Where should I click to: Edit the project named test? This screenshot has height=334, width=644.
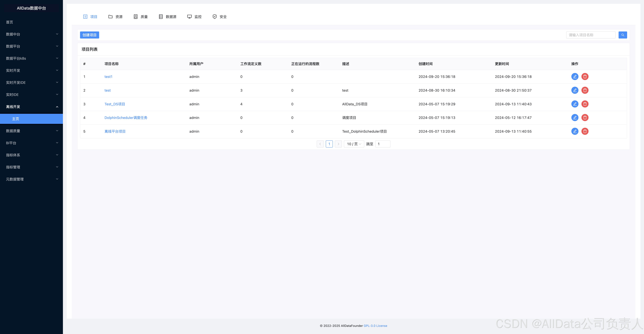(x=575, y=90)
